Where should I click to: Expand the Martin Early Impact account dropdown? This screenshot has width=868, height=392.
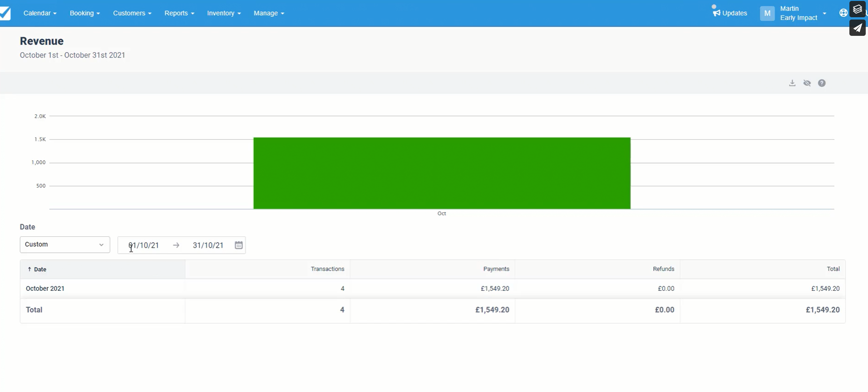(803, 13)
